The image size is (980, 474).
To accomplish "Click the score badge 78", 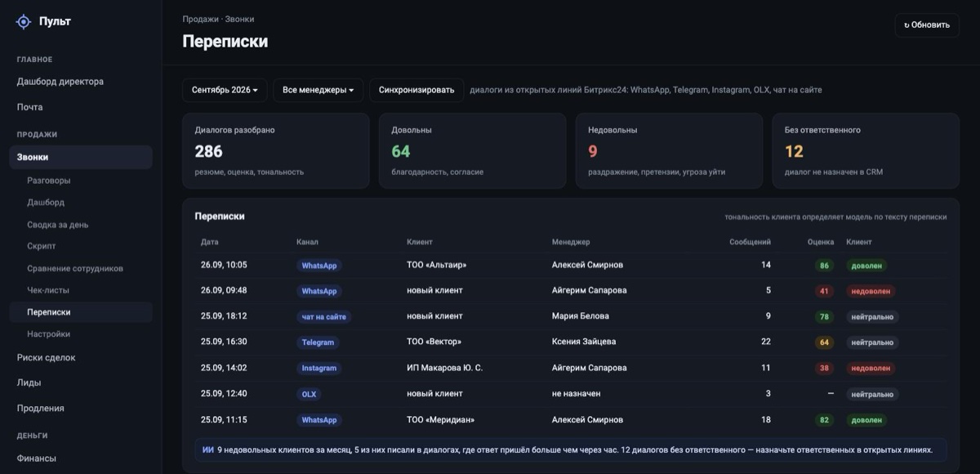I will [x=824, y=316].
